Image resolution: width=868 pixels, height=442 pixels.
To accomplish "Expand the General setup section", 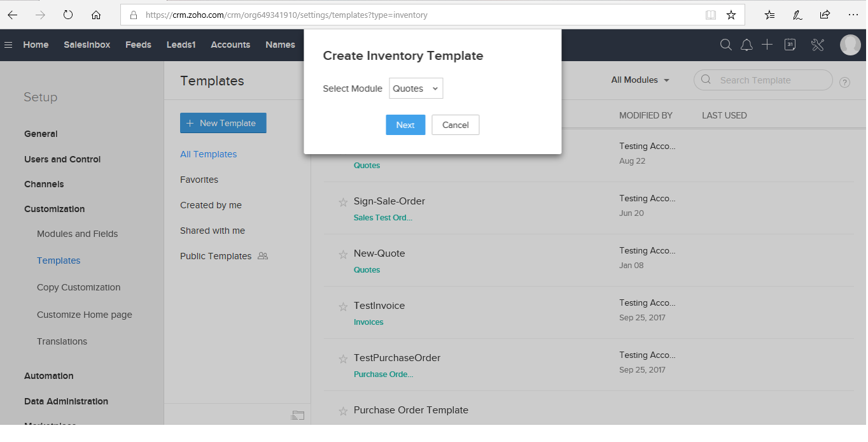I will (41, 134).
